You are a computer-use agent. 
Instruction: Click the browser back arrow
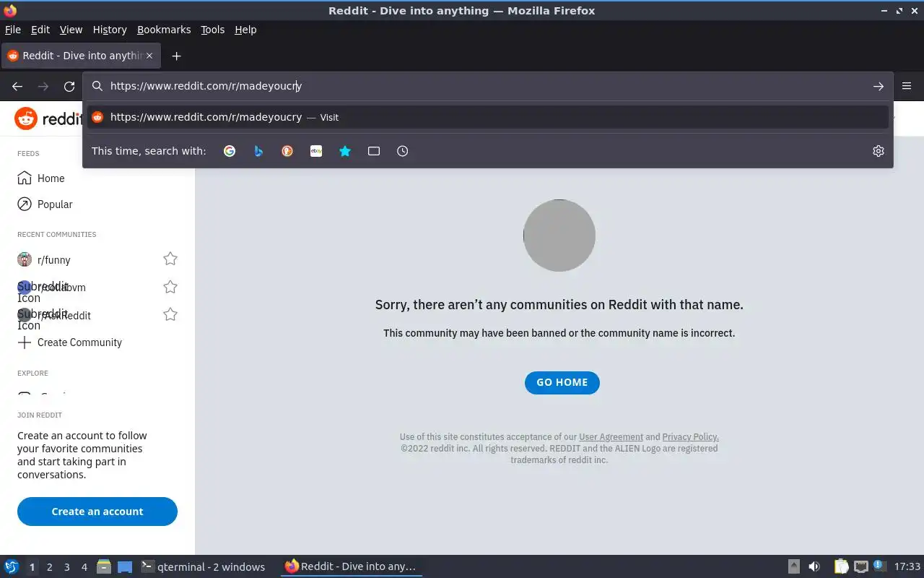coord(17,86)
